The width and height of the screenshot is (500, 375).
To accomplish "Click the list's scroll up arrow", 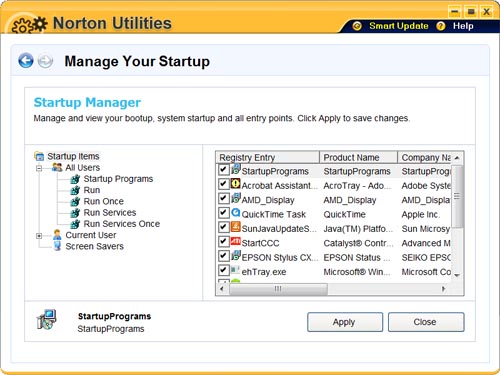I will point(457,158).
